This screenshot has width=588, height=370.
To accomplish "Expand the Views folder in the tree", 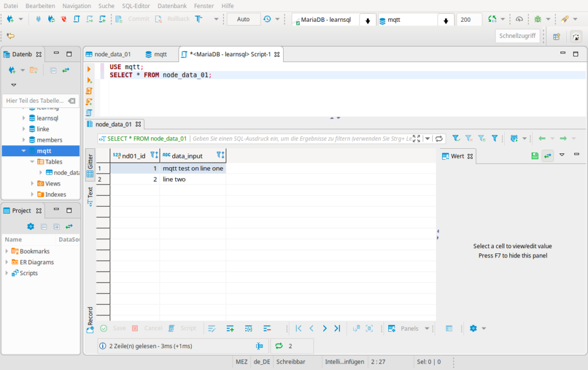I will (33, 184).
